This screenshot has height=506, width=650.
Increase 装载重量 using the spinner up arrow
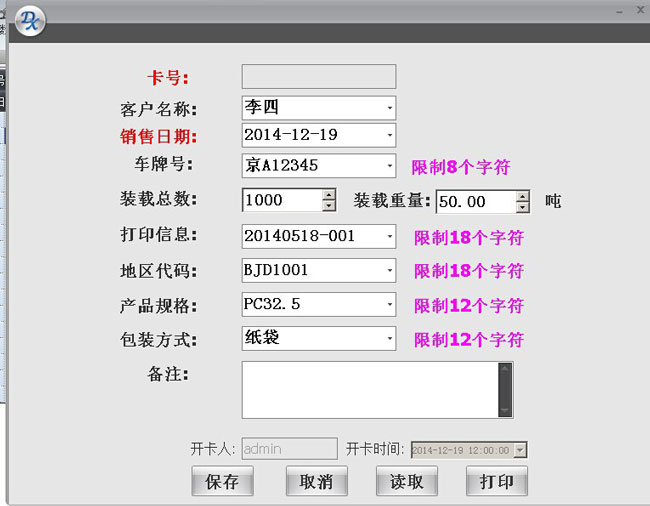(x=522, y=196)
